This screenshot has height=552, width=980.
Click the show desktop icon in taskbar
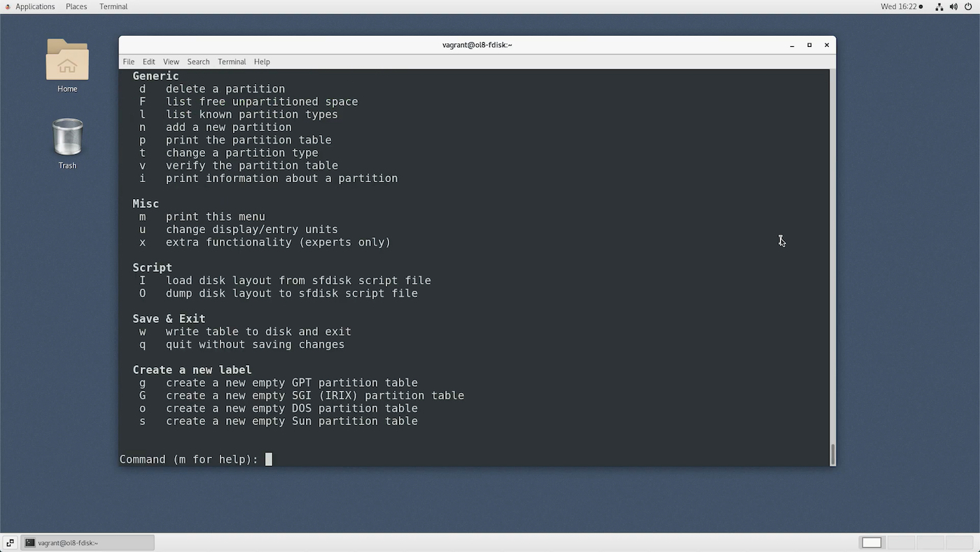pyautogui.click(x=9, y=542)
